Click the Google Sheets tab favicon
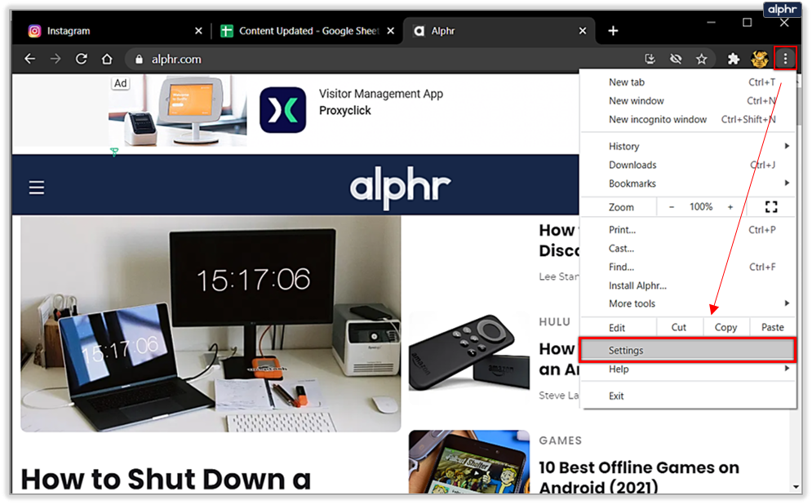812x504 pixels. click(x=226, y=31)
